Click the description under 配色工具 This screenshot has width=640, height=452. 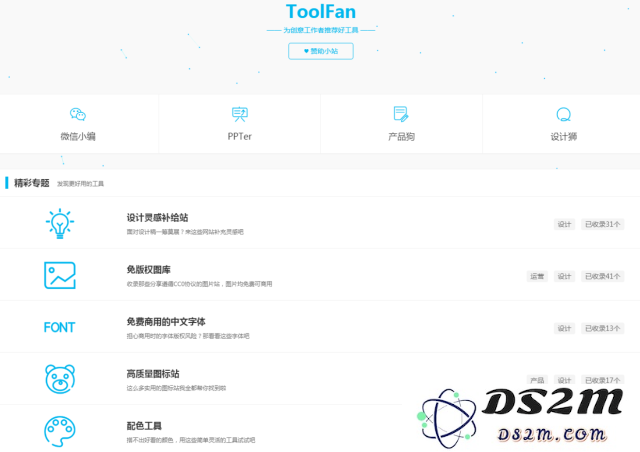(191, 440)
